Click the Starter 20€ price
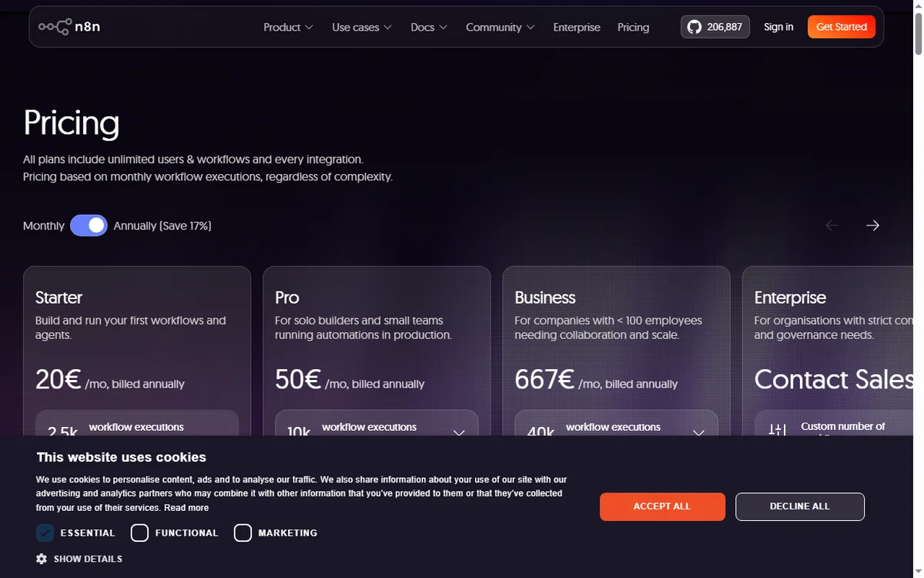 tap(59, 379)
